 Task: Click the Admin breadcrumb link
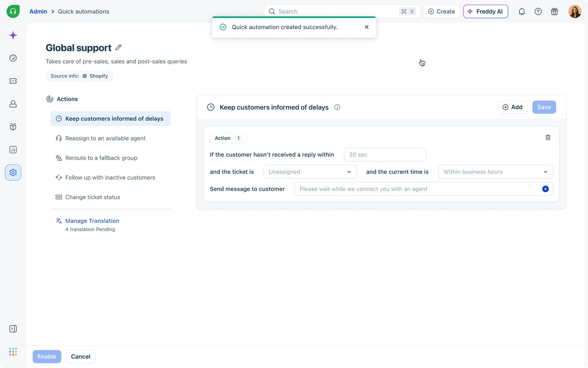38,11
